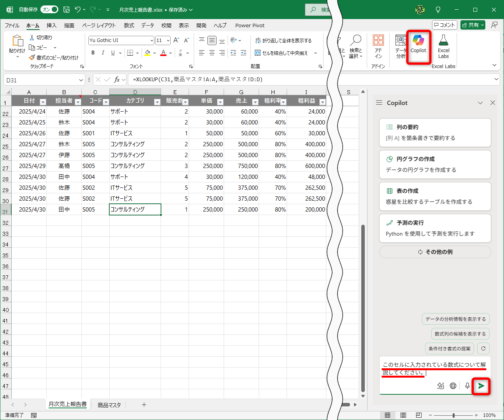Undo the last action

coord(78,9)
